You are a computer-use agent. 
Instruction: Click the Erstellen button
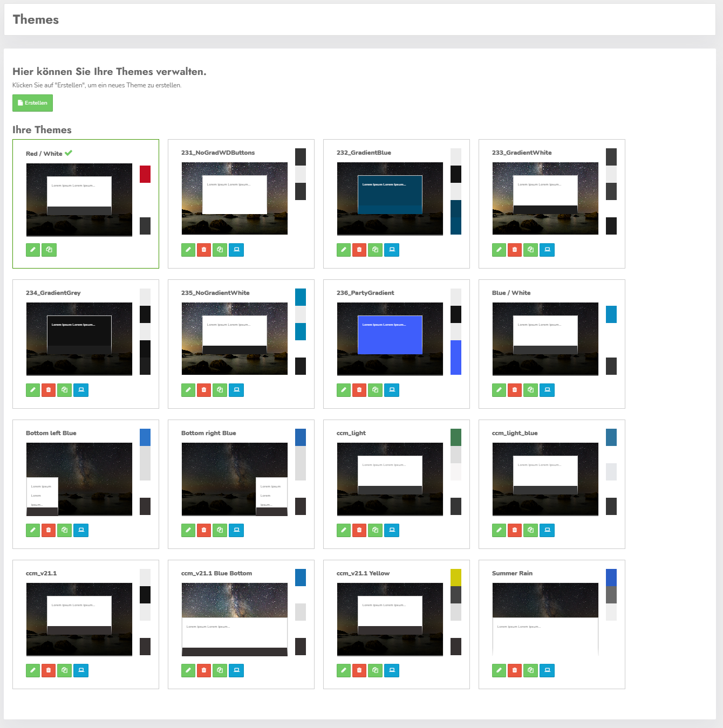coord(32,103)
